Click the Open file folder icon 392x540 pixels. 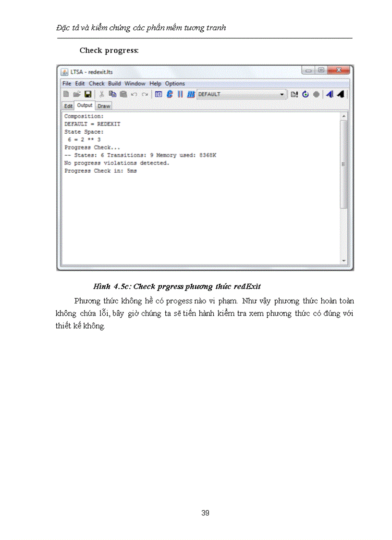77,94
